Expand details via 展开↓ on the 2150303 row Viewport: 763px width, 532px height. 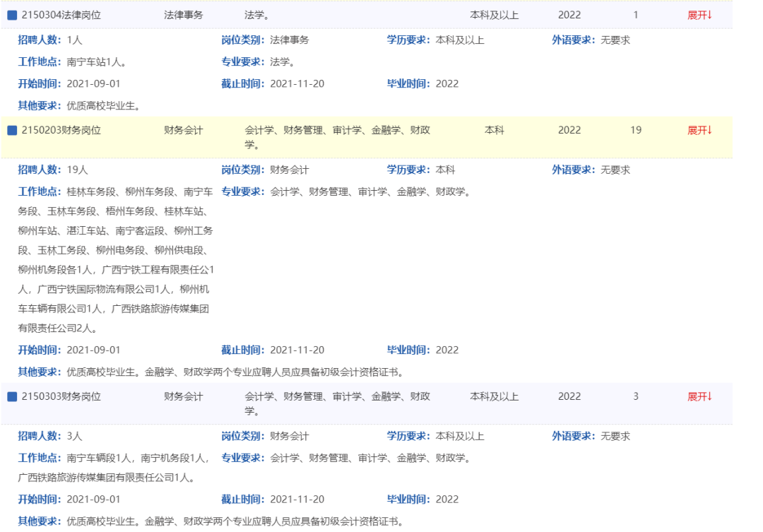[699, 396]
